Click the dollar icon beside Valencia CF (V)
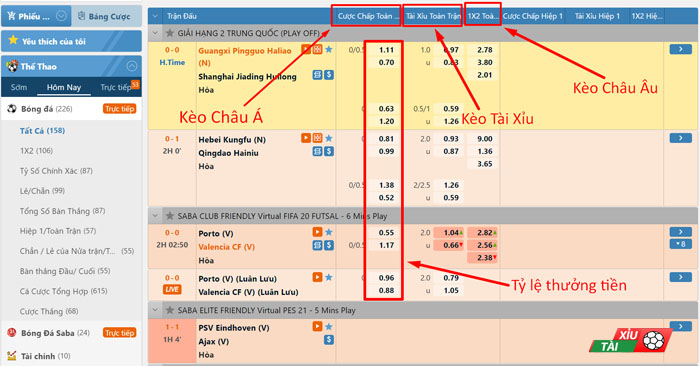Image resolution: width=700 pixels, height=366 pixels. point(329,245)
